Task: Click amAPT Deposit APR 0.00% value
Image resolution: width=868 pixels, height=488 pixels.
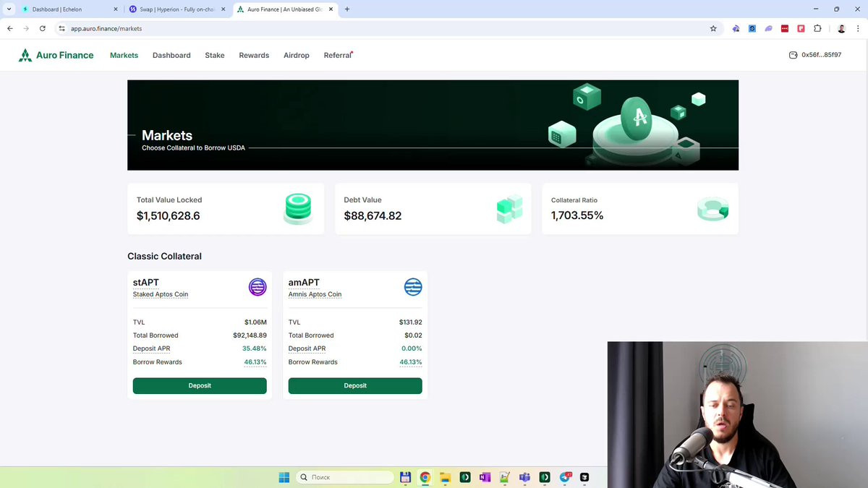Action: point(412,348)
